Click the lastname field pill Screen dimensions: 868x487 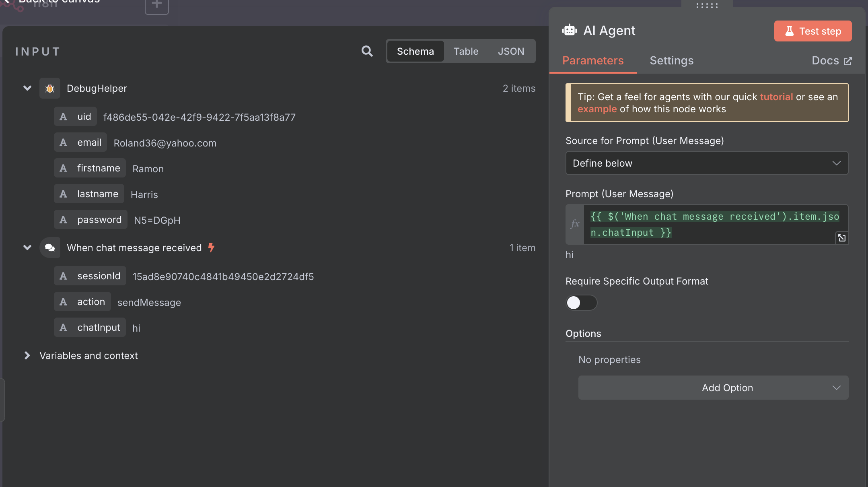point(89,194)
